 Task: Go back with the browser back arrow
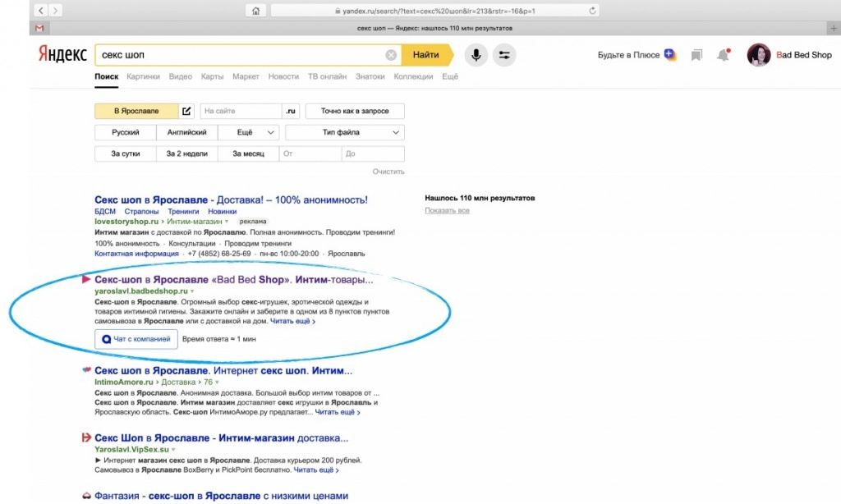click(41, 10)
